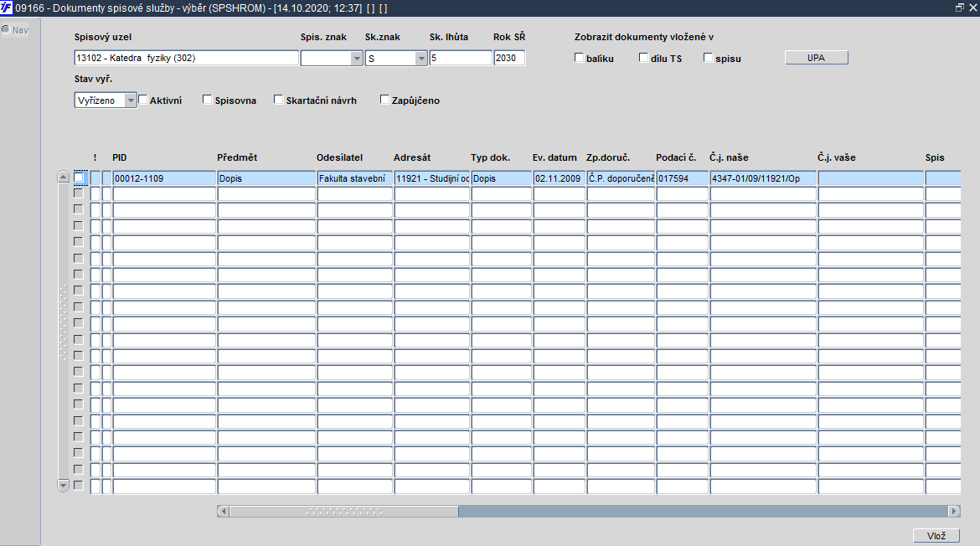
Task: Click the Spisový uzel input field
Action: click(186, 58)
